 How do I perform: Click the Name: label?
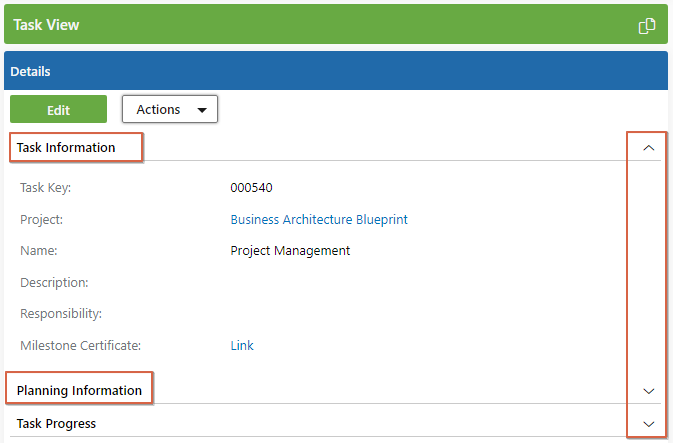click(x=39, y=251)
